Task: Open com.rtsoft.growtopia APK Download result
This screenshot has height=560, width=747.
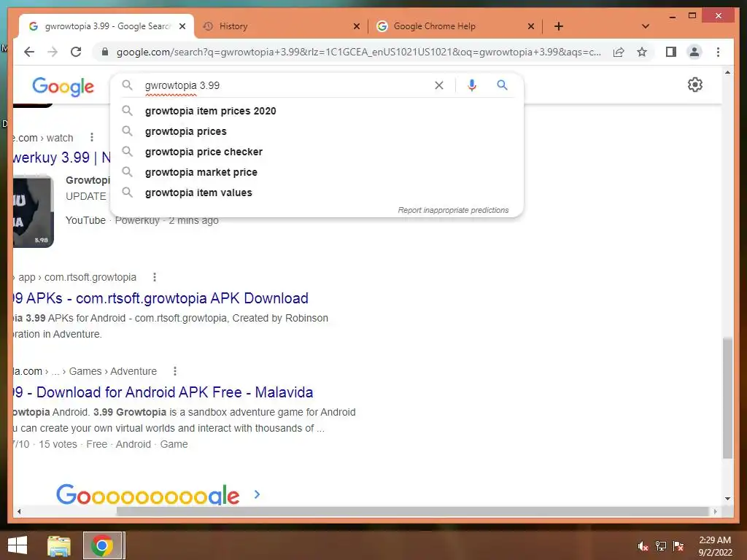Action: (x=160, y=298)
